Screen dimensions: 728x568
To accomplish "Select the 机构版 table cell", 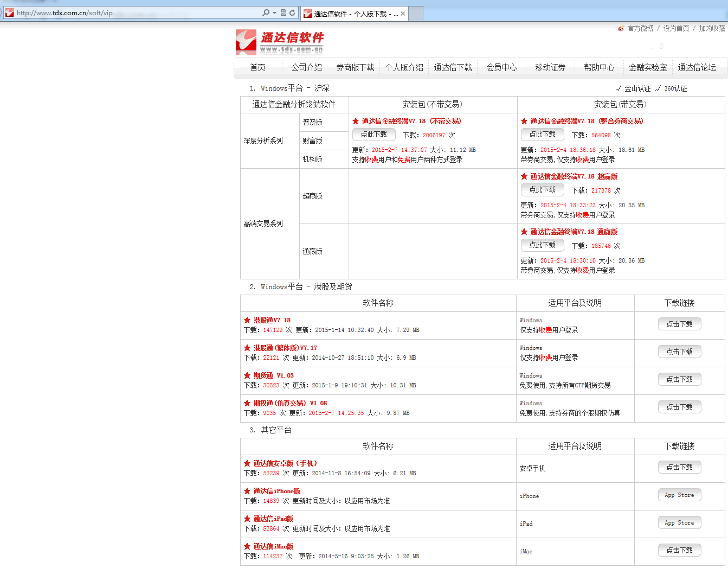I will coord(324,159).
